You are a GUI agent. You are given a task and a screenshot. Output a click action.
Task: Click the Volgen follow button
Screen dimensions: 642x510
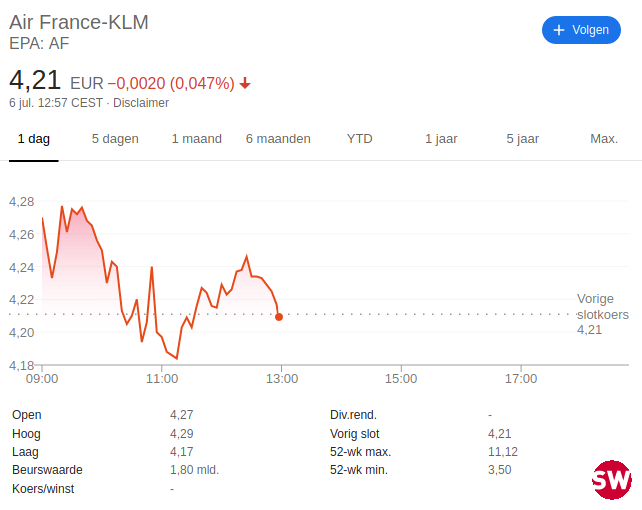coord(581,30)
